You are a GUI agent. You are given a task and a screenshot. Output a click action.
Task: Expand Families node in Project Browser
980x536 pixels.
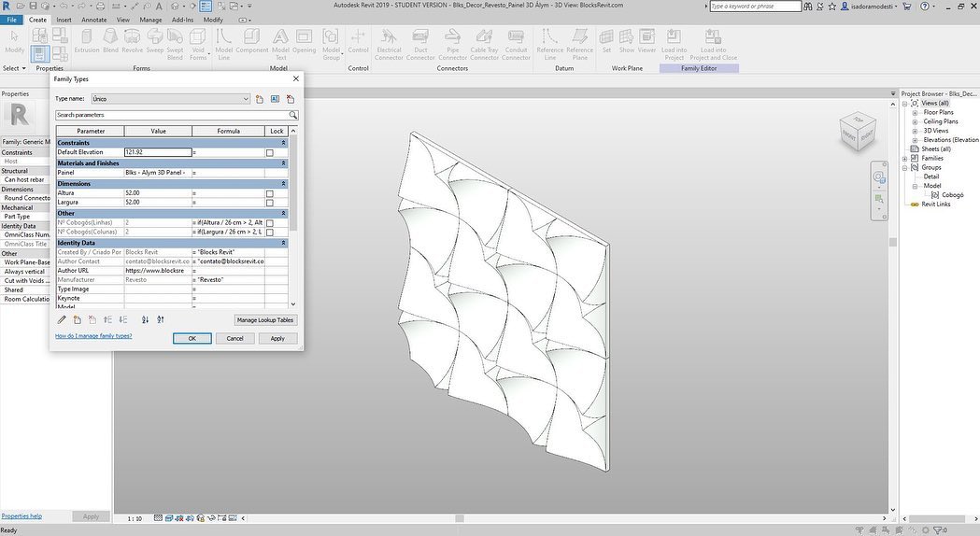pyautogui.click(x=905, y=159)
